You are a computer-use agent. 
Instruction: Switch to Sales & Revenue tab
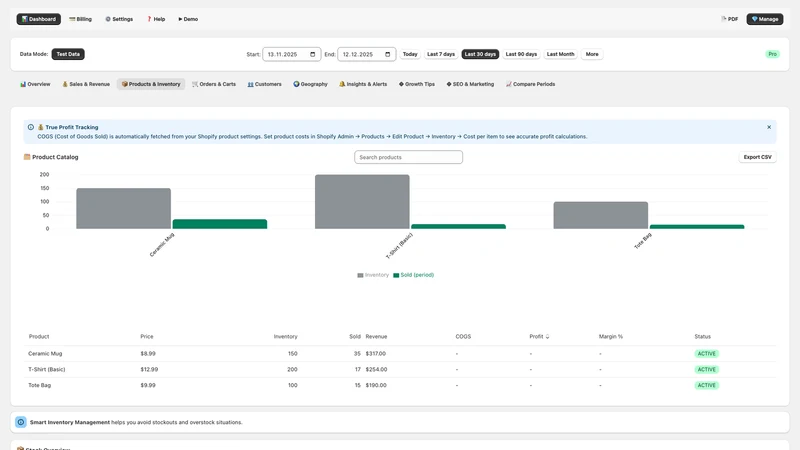(x=86, y=84)
